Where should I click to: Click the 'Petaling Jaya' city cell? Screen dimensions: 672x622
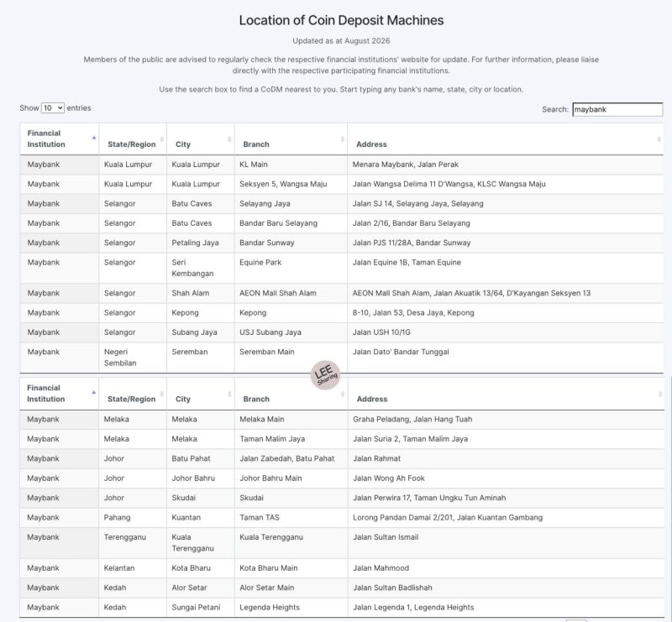click(x=201, y=243)
